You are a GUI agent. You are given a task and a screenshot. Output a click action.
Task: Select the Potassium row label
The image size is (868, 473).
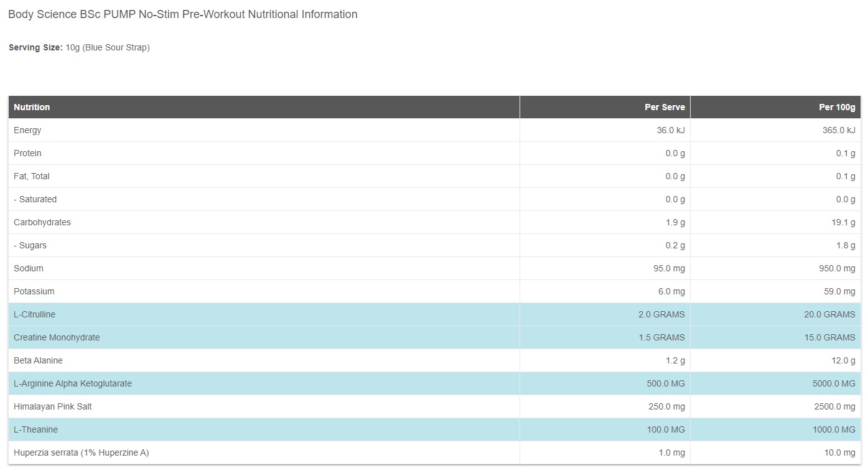tap(34, 291)
